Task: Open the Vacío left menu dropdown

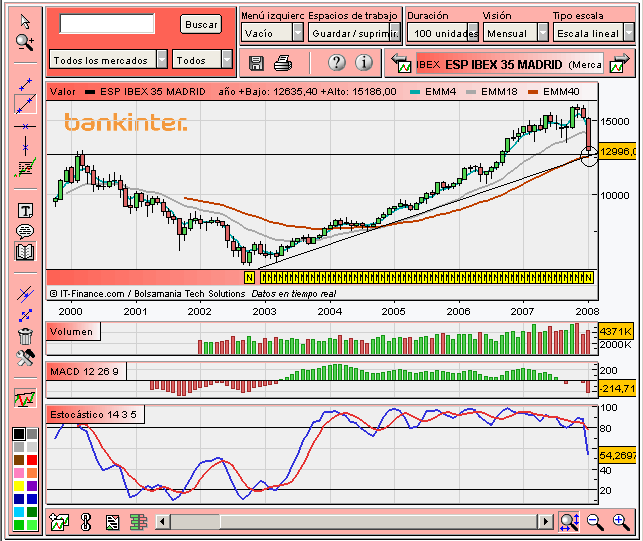Action: (272, 33)
